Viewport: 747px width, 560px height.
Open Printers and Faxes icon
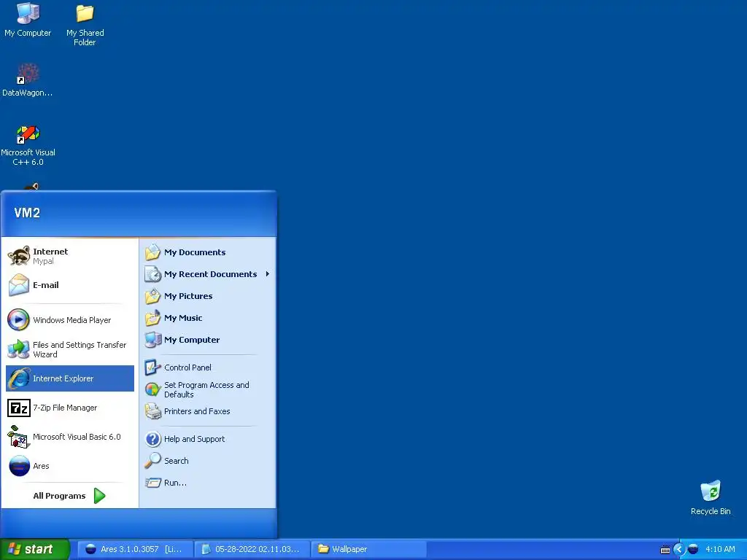pos(153,411)
